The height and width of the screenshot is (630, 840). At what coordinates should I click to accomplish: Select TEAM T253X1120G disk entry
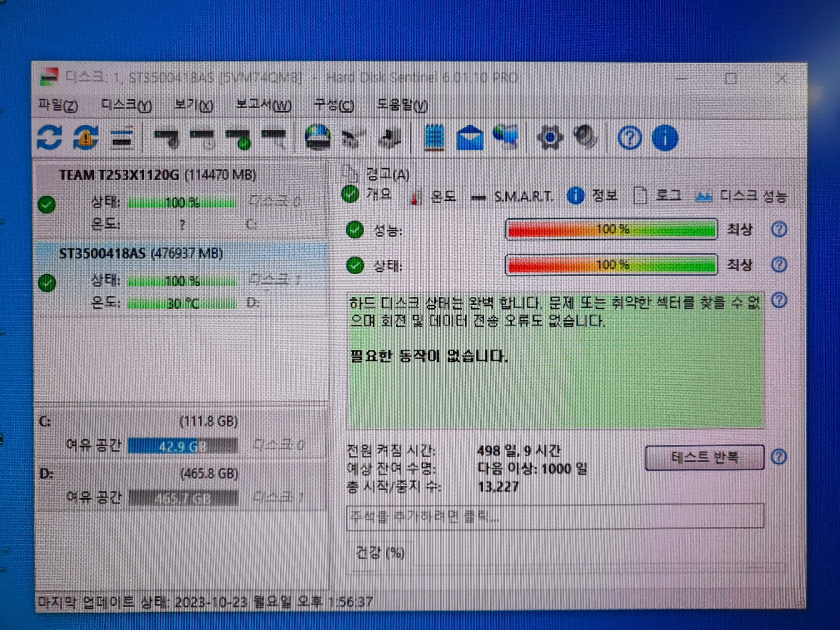click(181, 200)
